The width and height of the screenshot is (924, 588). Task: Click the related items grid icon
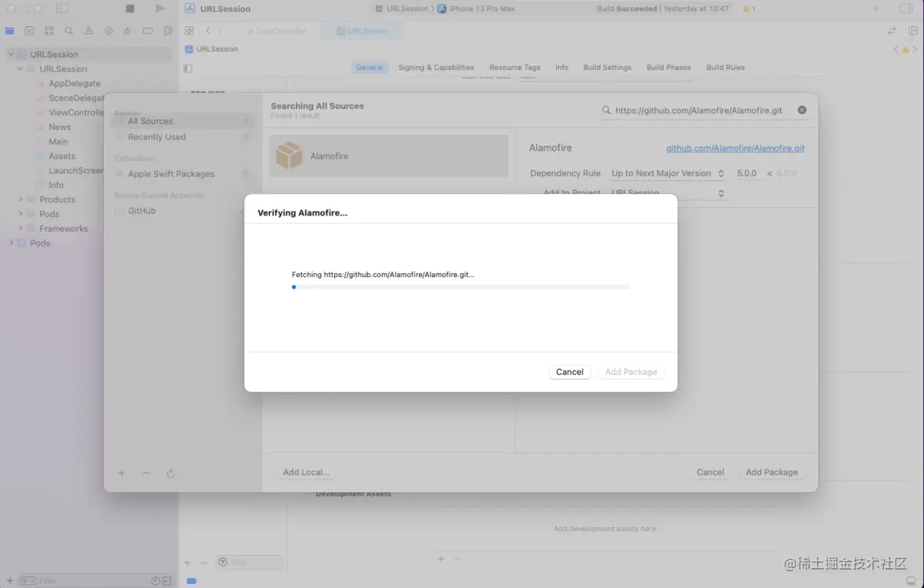tap(189, 31)
